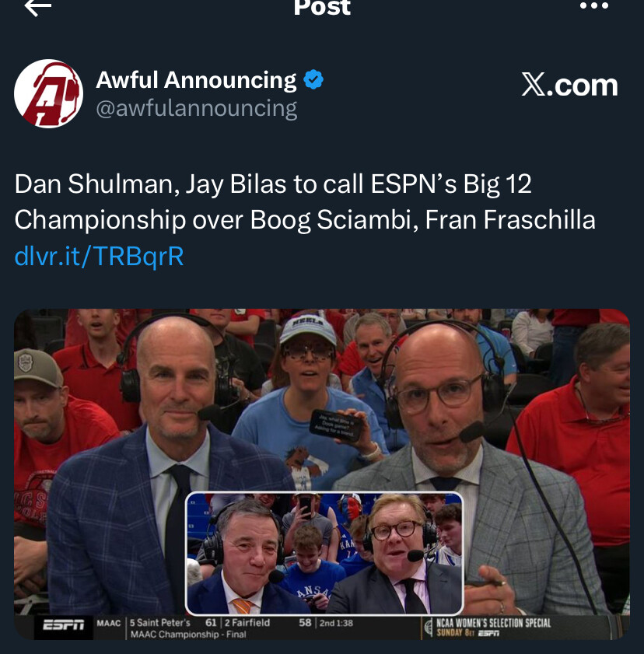The width and height of the screenshot is (644, 654).
Task: Click the X.com logo watermark
Action: 569,86
